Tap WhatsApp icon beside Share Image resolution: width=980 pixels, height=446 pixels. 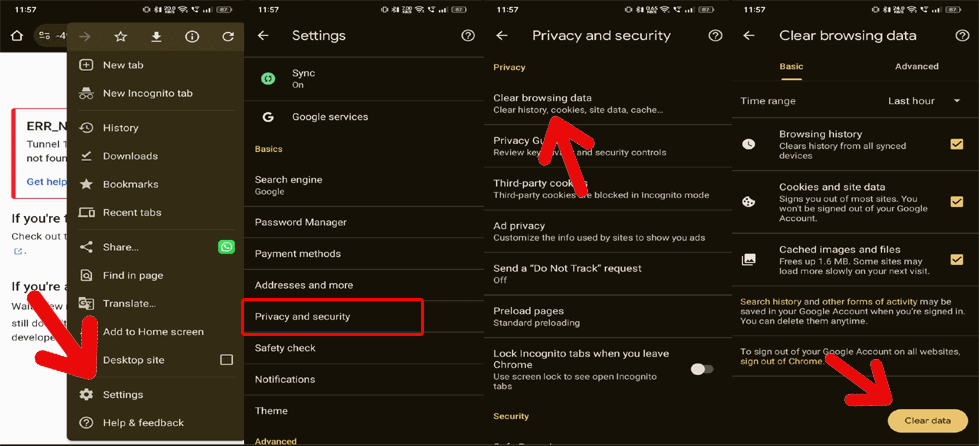226,247
